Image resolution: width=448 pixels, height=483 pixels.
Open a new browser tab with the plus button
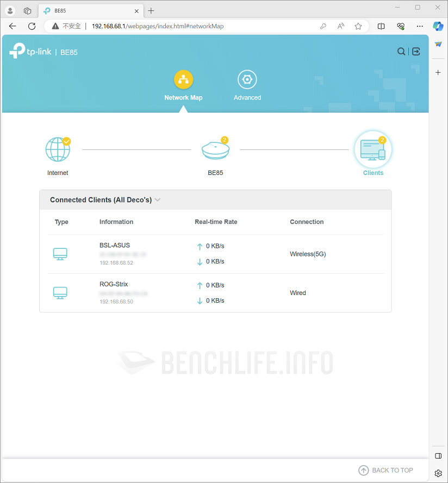(x=151, y=10)
